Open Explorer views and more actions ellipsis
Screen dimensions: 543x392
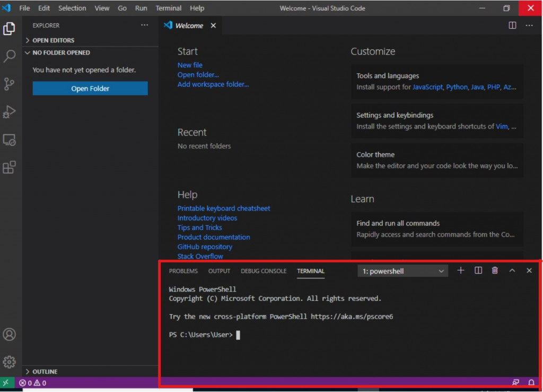pos(144,25)
